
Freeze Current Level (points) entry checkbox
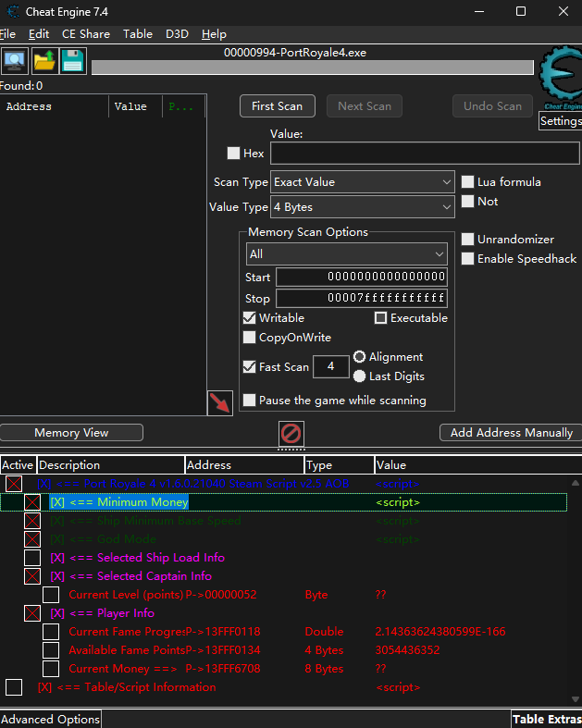pyautogui.click(x=51, y=595)
